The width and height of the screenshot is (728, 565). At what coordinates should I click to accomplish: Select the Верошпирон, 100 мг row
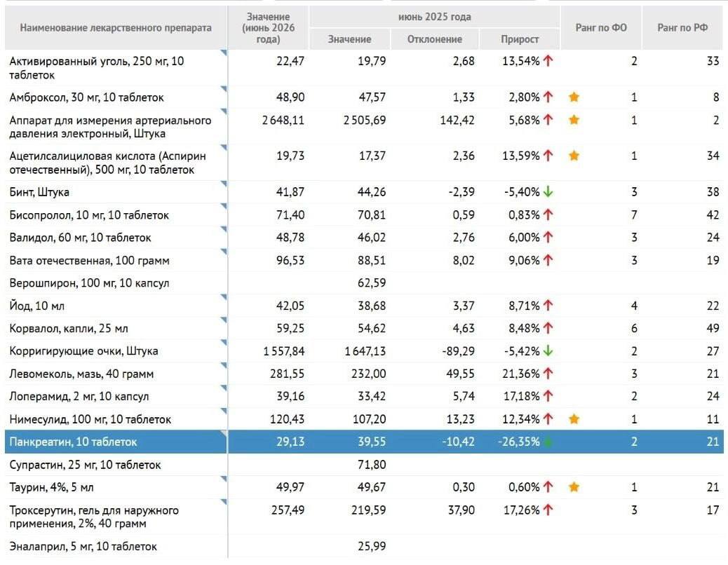tap(364, 283)
